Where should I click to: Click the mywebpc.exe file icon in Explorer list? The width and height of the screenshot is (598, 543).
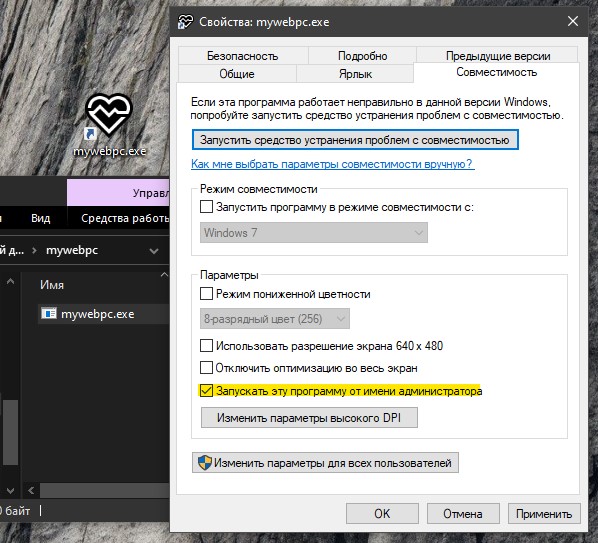coord(49,313)
